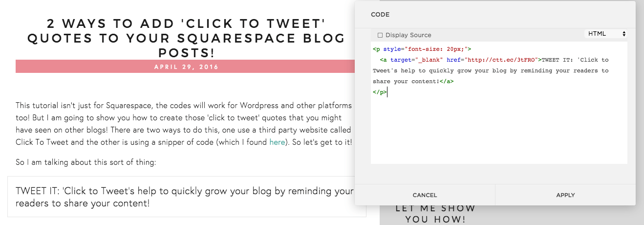Click the opening p style tag line

point(422,49)
